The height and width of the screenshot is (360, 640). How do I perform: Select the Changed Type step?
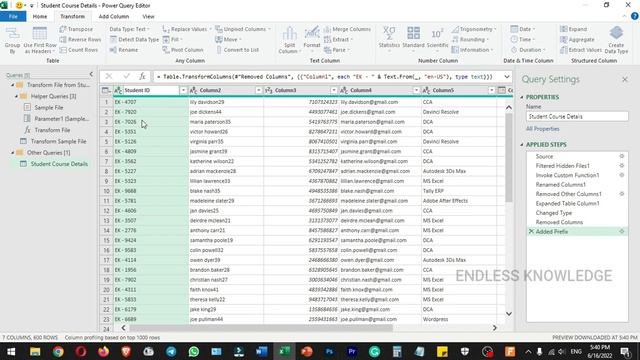pos(553,213)
